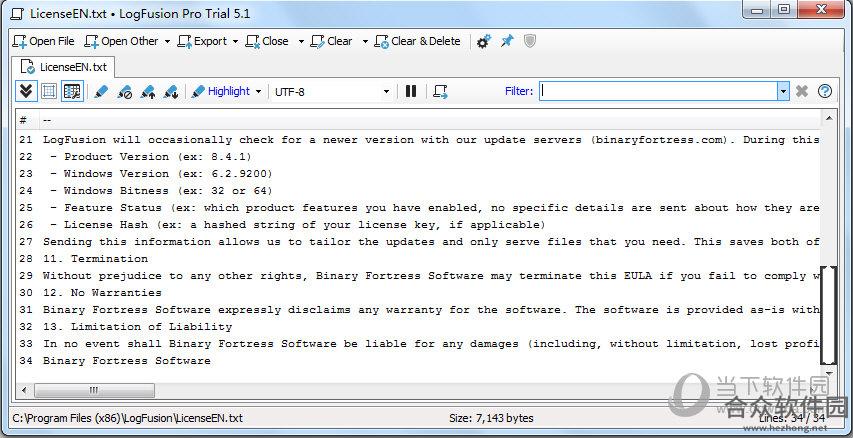This screenshot has height=438, width=853.
Task: Jump to next highlight icon
Action: click(171, 91)
